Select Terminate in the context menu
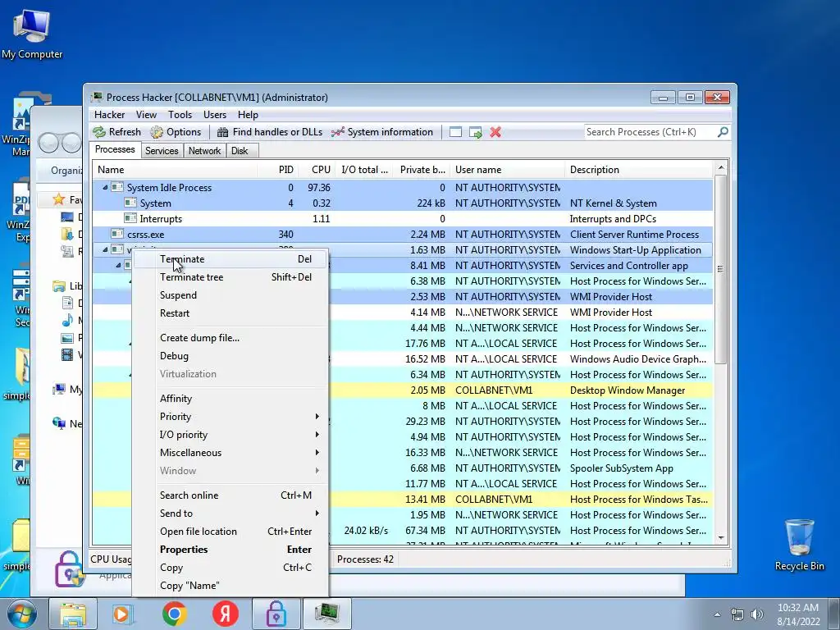The image size is (840, 630). 231,258
